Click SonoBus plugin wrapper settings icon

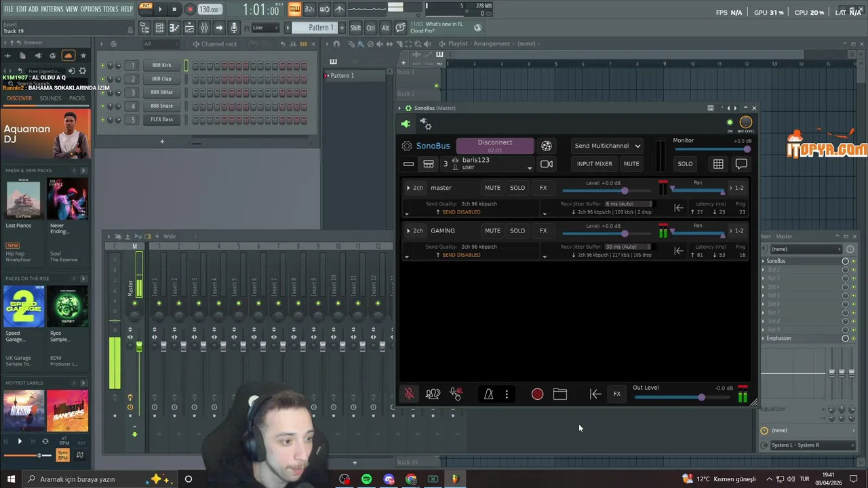[x=425, y=124]
